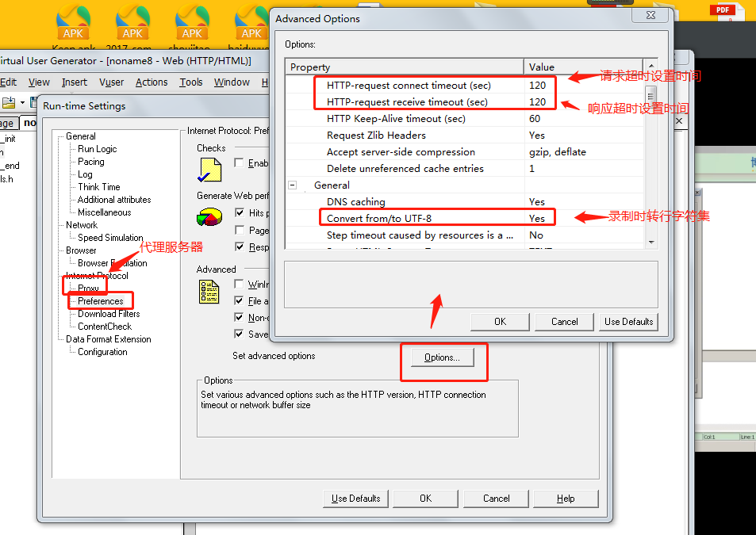Viewport: 756px width, 535px height.
Task: Open the Vuser menu
Action: click(x=111, y=82)
